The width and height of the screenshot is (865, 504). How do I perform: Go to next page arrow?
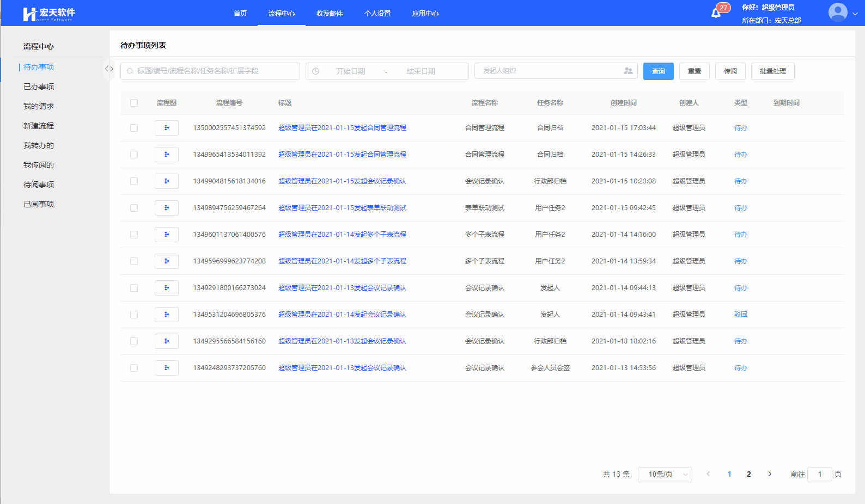[770, 474]
